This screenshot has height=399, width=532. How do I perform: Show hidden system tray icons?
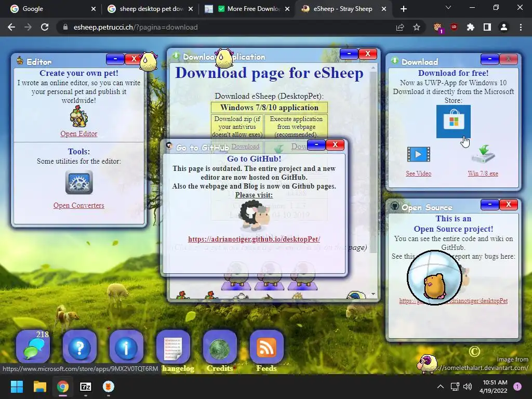click(440, 387)
